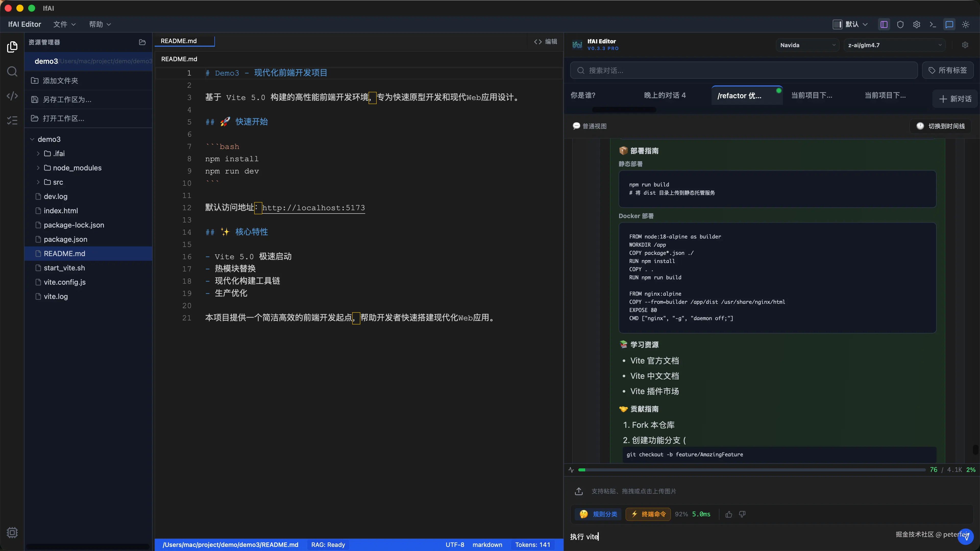
Task: Click the shield icon in top toolbar
Action: click(x=900, y=24)
